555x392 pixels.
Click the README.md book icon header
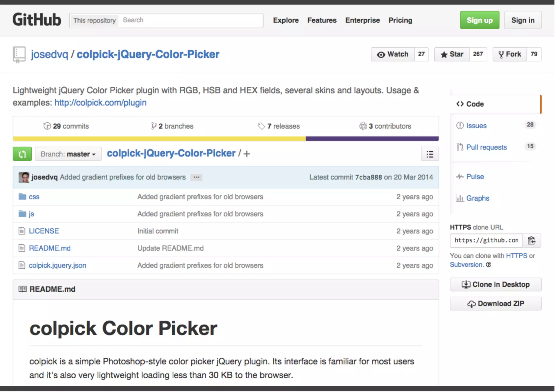pos(23,289)
